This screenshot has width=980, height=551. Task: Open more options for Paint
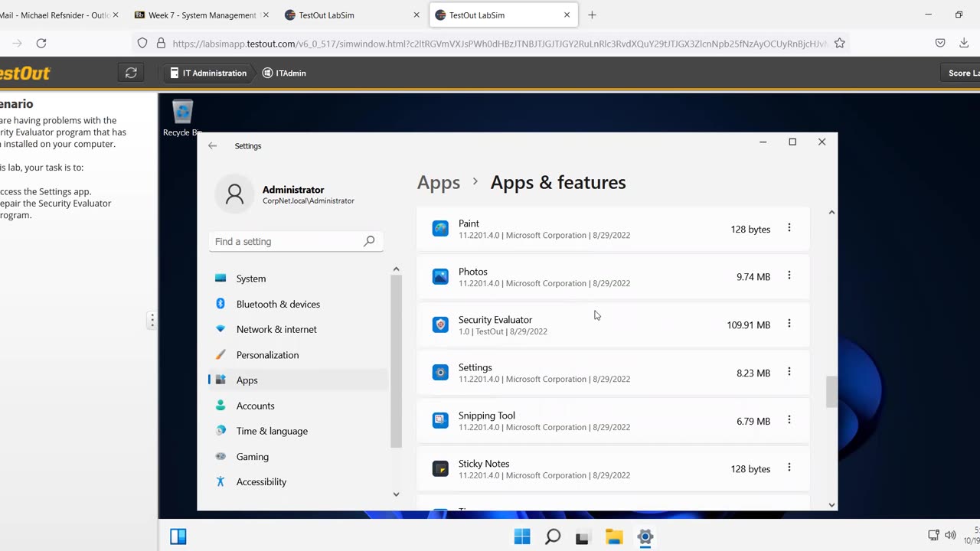pyautogui.click(x=789, y=228)
